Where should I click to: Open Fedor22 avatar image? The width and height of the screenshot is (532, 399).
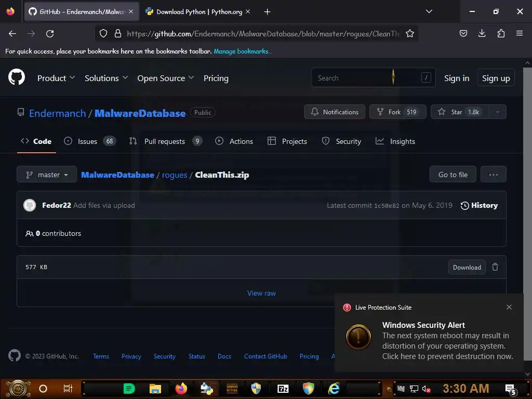click(x=30, y=205)
